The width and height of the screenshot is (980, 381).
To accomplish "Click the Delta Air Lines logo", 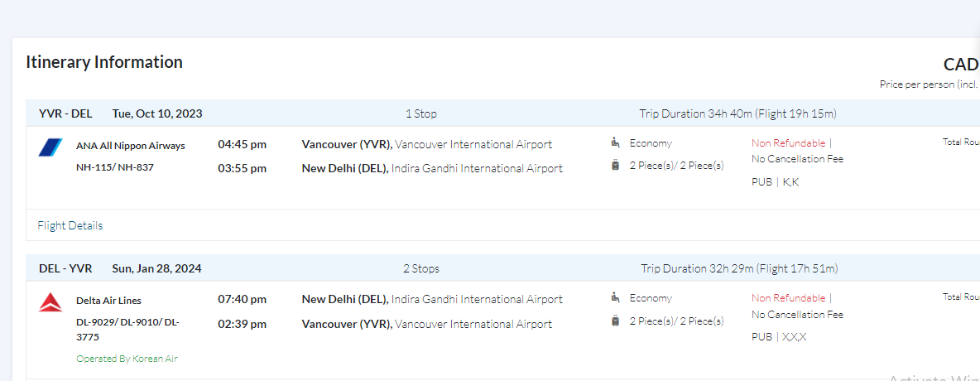I will click(x=50, y=302).
